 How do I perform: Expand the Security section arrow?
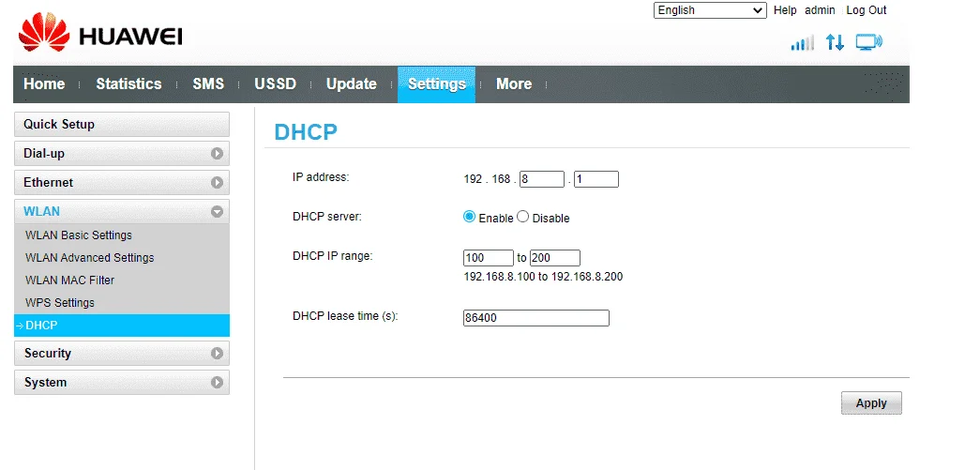click(217, 353)
